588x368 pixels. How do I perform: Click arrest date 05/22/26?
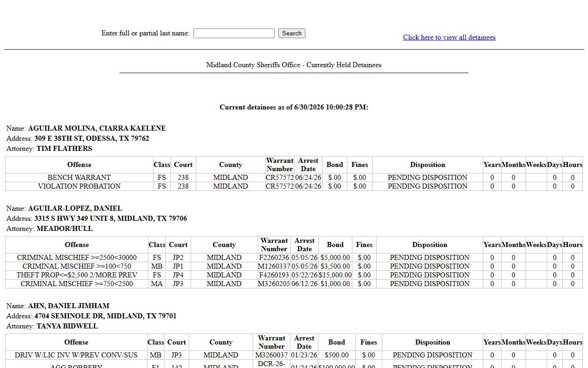[x=305, y=275]
